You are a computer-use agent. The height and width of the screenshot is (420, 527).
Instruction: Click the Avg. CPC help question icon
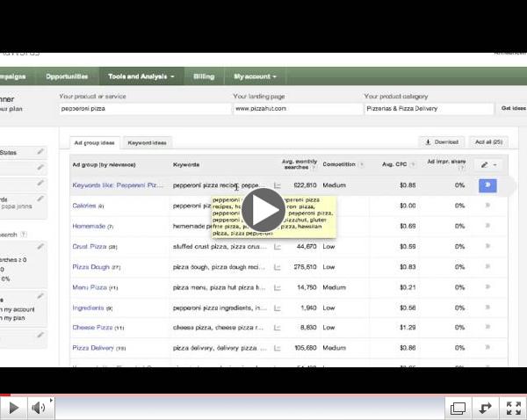click(x=413, y=164)
